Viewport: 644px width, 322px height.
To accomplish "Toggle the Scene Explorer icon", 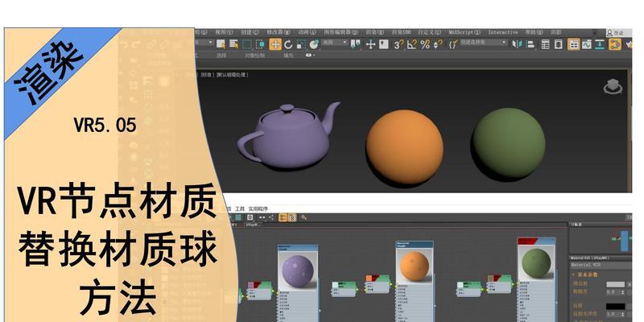I will [545, 44].
